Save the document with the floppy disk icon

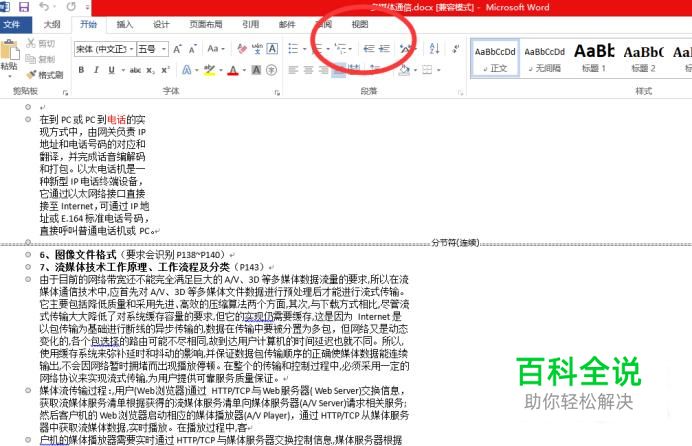23,6
